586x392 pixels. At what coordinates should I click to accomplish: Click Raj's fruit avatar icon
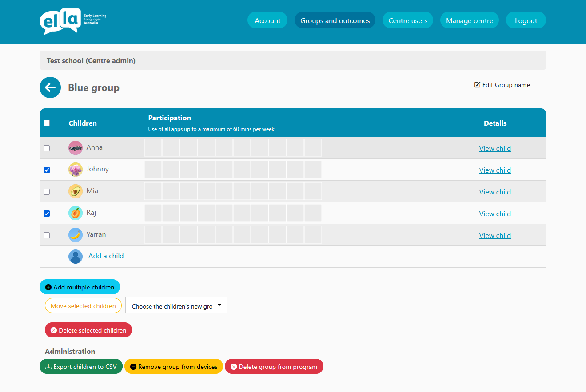tap(76, 213)
